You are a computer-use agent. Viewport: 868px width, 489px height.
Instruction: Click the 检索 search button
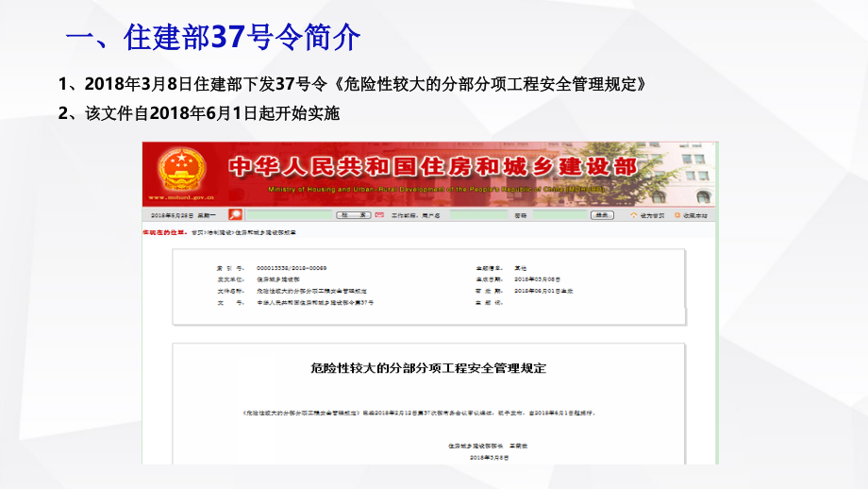353,215
